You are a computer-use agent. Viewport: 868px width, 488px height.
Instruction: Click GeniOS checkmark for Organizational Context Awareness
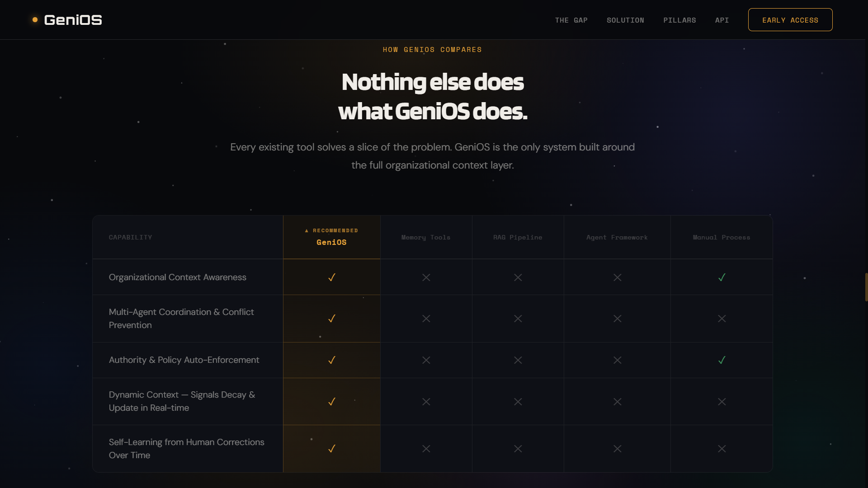coord(331,277)
